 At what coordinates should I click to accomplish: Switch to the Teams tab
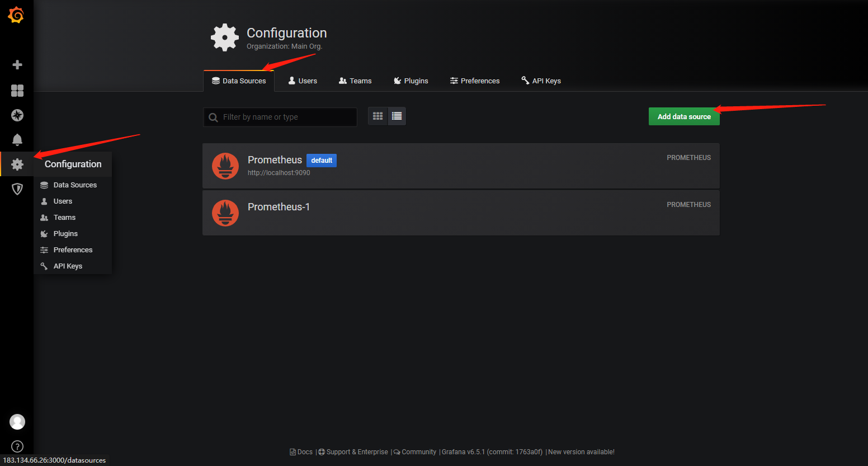click(355, 81)
